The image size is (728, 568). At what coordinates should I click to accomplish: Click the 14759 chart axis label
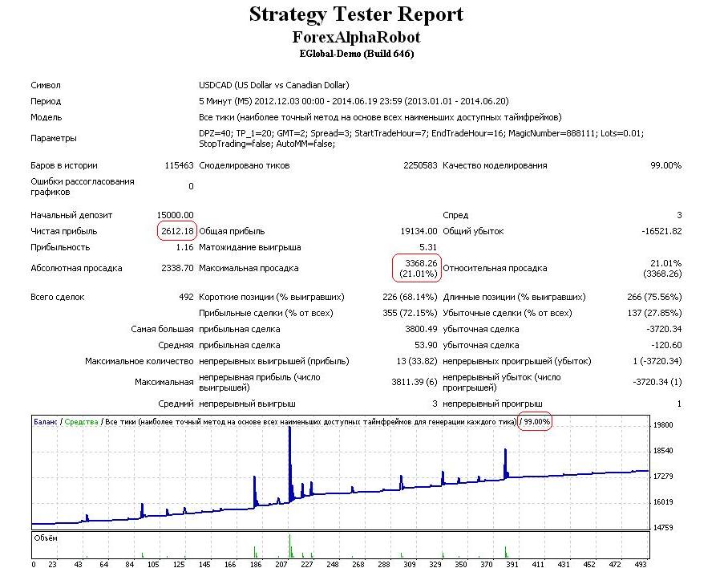[663, 528]
